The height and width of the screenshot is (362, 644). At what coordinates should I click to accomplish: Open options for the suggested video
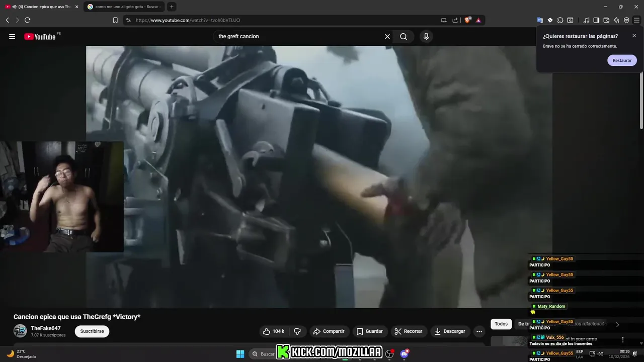(x=622, y=340)
